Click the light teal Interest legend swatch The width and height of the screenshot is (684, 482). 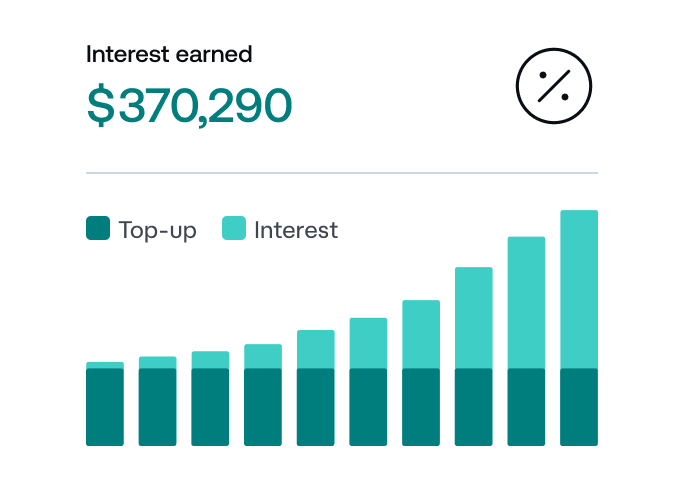click(x=233, y=229)
